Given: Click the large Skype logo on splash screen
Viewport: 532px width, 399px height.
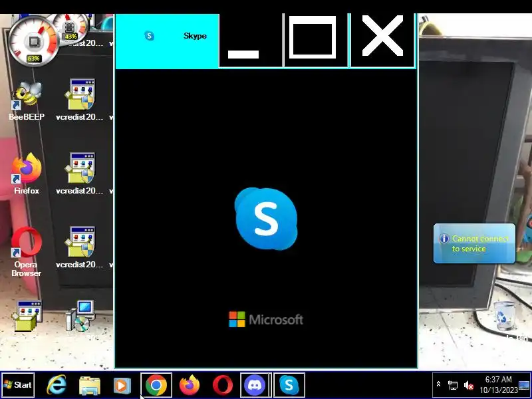Looking at the screenshot, I should (x=265, y=219).
